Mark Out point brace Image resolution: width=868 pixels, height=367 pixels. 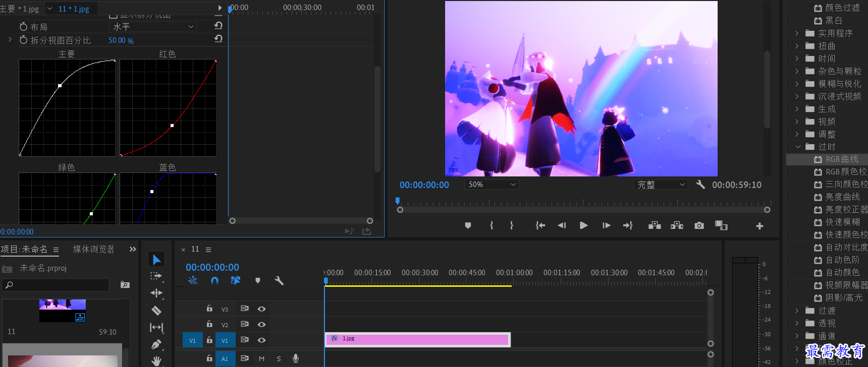pyautogui.click(x=512, y=225)
